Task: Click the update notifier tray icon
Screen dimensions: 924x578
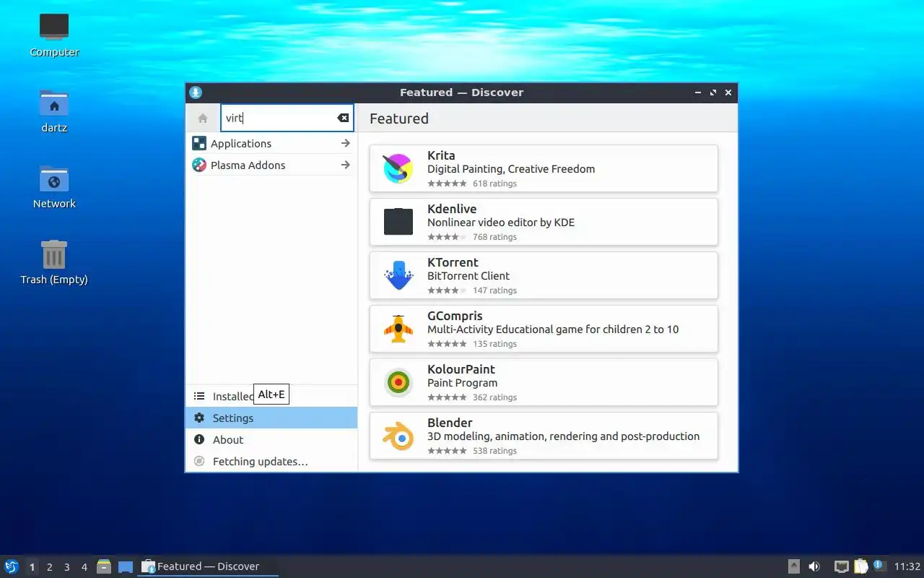Action: tap(879, 566)
